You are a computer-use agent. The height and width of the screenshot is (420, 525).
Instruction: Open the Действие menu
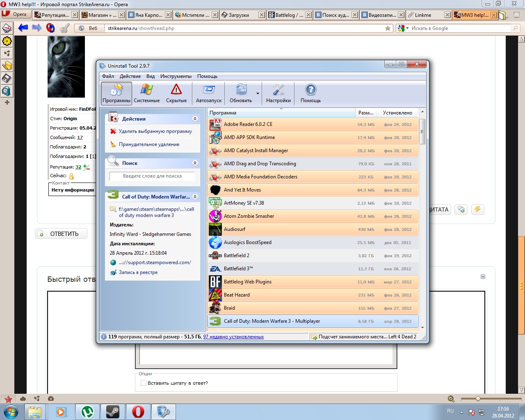click(130, 76)
